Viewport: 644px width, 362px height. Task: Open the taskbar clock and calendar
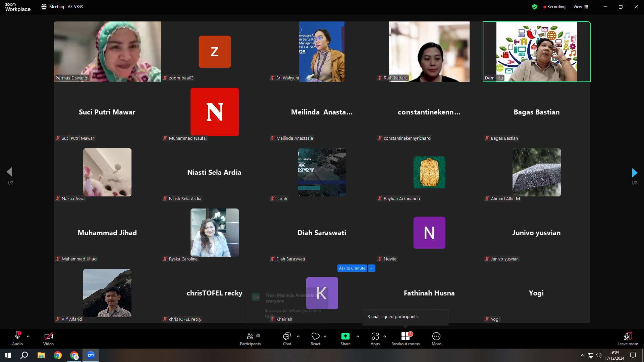click(614, 355)
